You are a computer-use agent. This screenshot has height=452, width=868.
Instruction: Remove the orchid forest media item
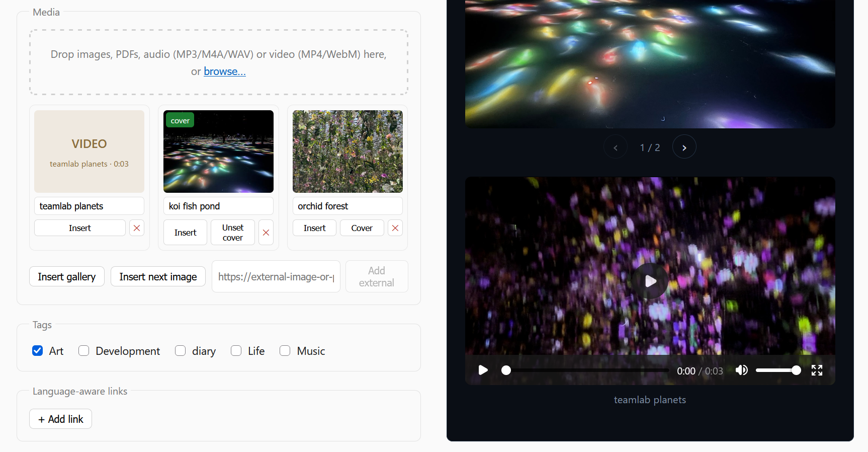pos(395,228)
